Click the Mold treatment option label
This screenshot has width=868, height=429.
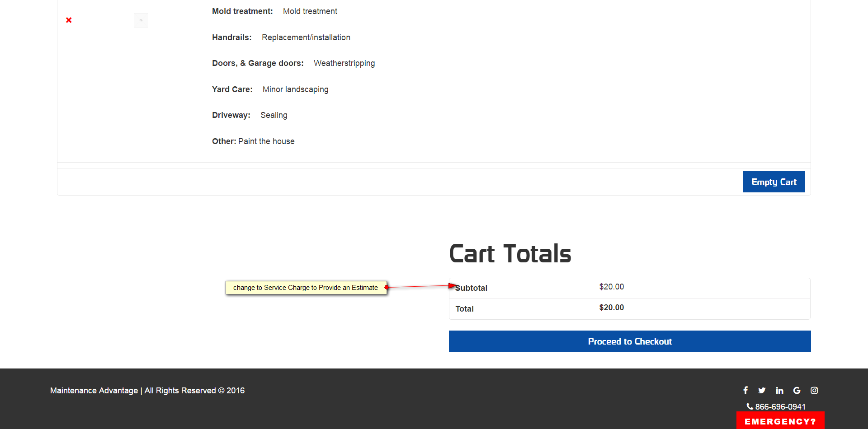(x=242, y=11)
